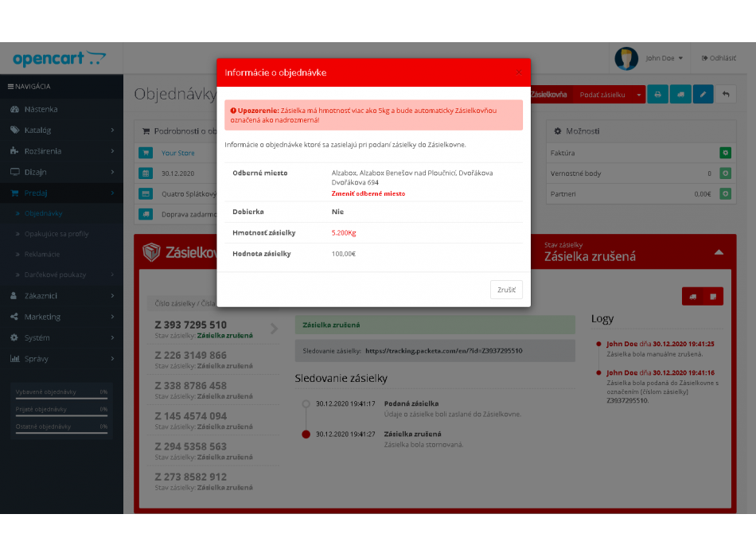Open the packeta tracking URL link
The height and width of the screenshot is (557, 756).
tap(443, 351)
